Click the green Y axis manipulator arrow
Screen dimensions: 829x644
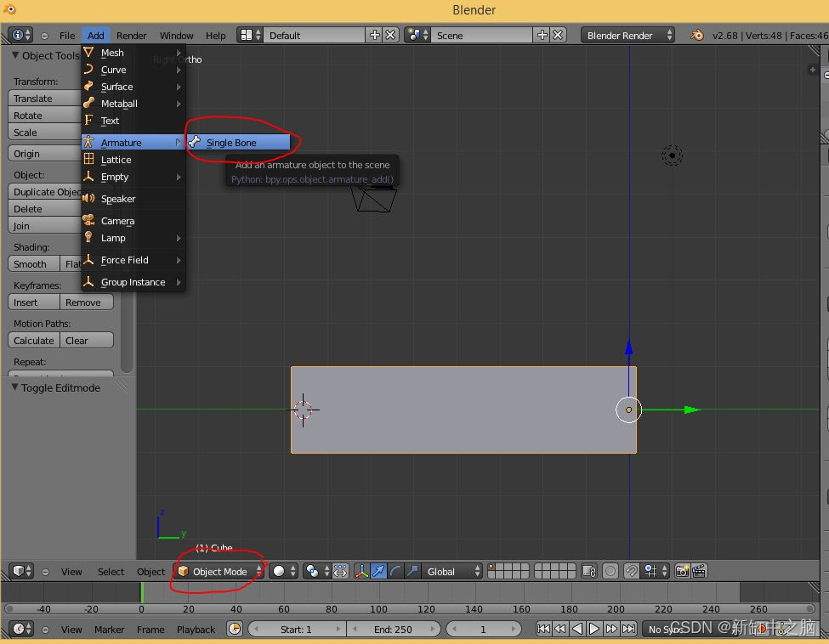pyautogui.click(x=690, y=410)
